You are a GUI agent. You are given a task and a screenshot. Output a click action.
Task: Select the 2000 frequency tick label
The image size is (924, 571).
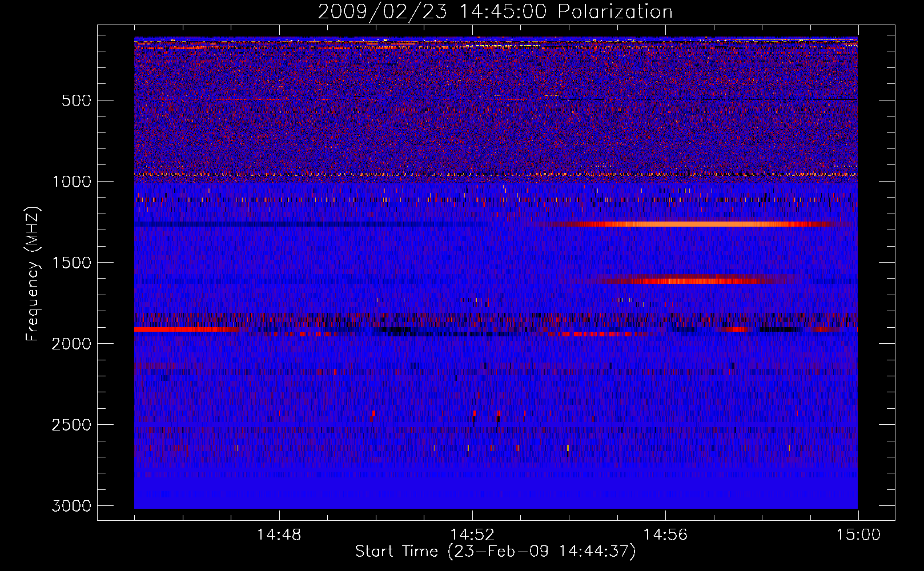click(71, 344)
